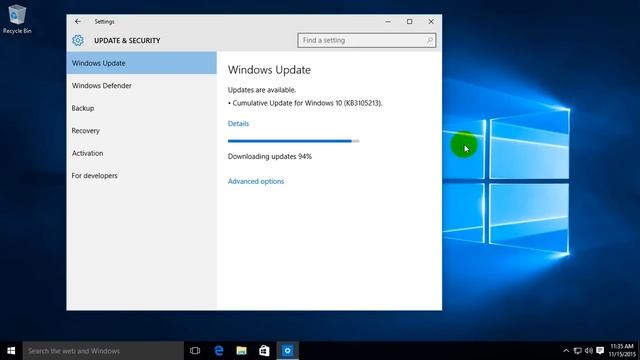Open the Details link for updates
The width and height of the screenshot is (640, 360).
coord(238,123)
